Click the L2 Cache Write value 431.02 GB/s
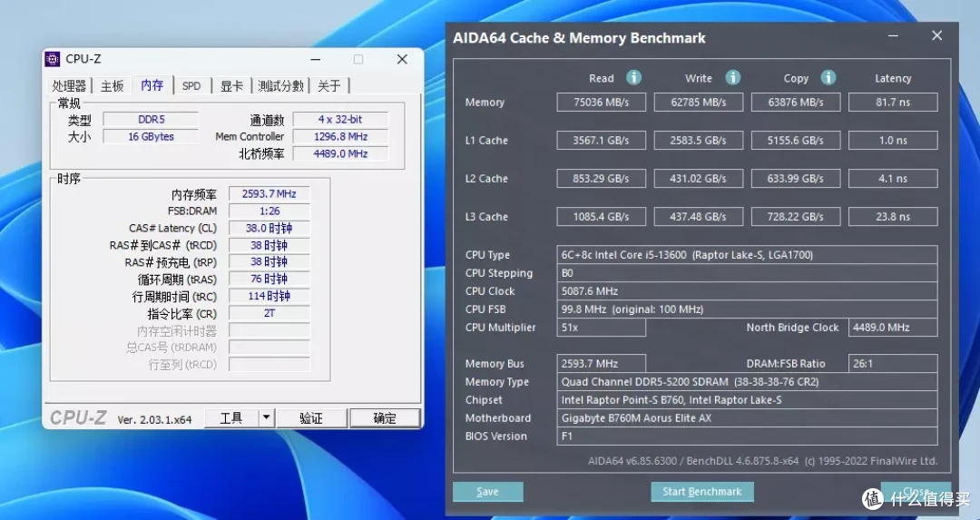The width and height of the screenshot is (980, 520). (698, 178)
